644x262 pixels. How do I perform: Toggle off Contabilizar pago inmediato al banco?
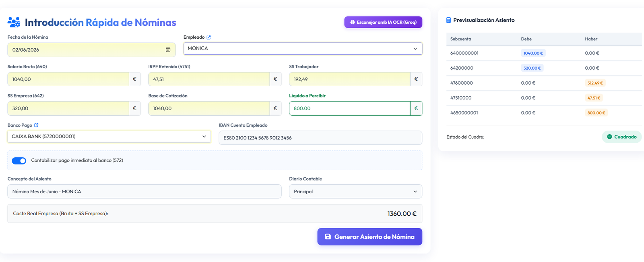click(x=19, y=161)
